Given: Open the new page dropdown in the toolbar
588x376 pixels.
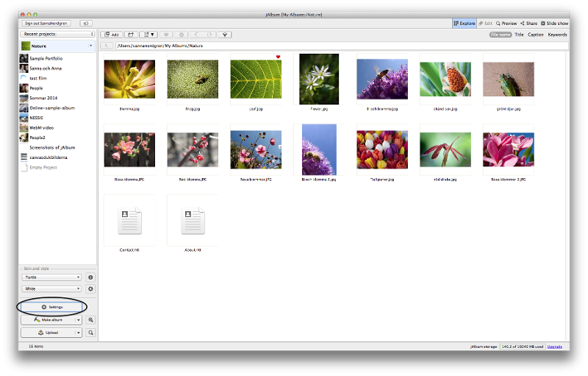Looking at the screenshot, I should (148, 35).
